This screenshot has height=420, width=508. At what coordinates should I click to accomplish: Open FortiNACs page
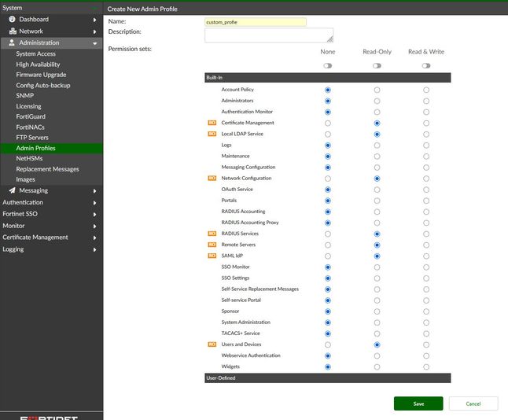click(x=30, y=127)
